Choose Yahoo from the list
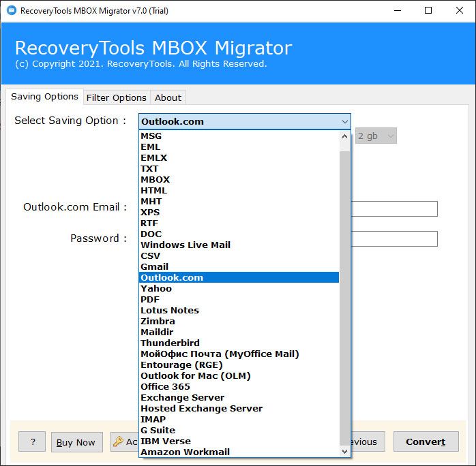 click(x=239, y=288)
